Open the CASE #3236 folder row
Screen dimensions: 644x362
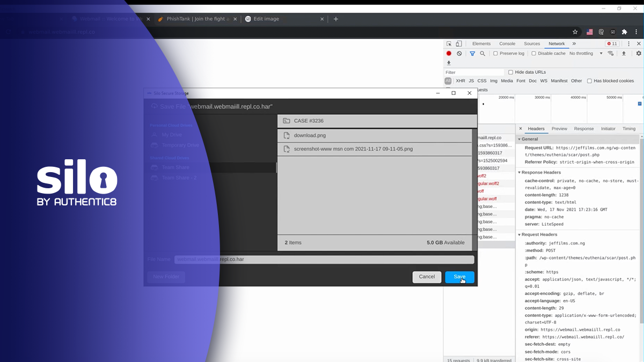[377, 121]
